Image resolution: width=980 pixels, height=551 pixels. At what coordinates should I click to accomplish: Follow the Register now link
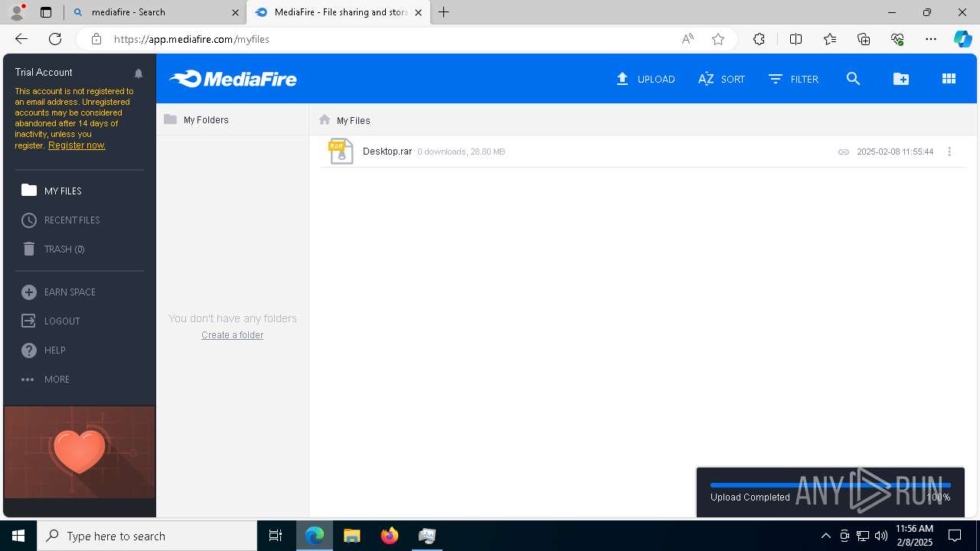click(77, 145)
